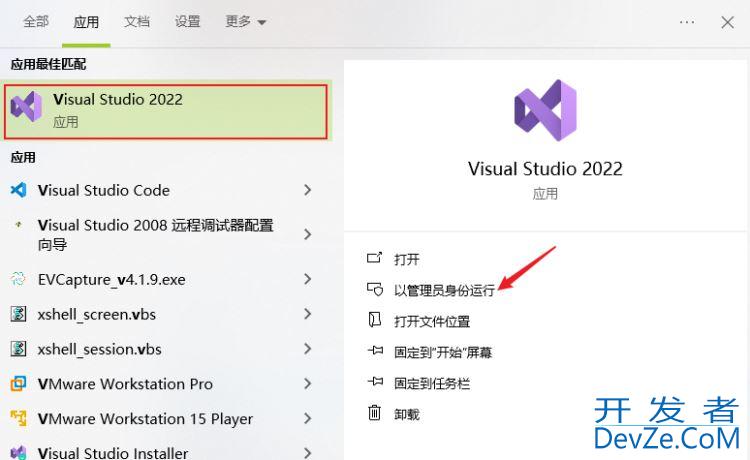
Task: Click the Visual Studio 2022 purple icon in results
Action: (26, 106)
